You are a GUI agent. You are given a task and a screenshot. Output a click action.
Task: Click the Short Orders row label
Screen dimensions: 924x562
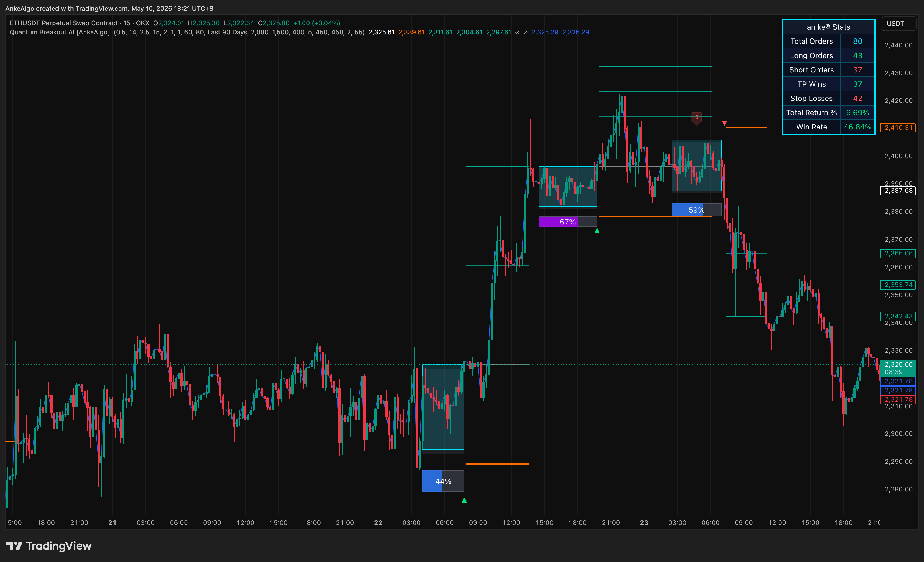pyautogui.click(x=811, y=70)
